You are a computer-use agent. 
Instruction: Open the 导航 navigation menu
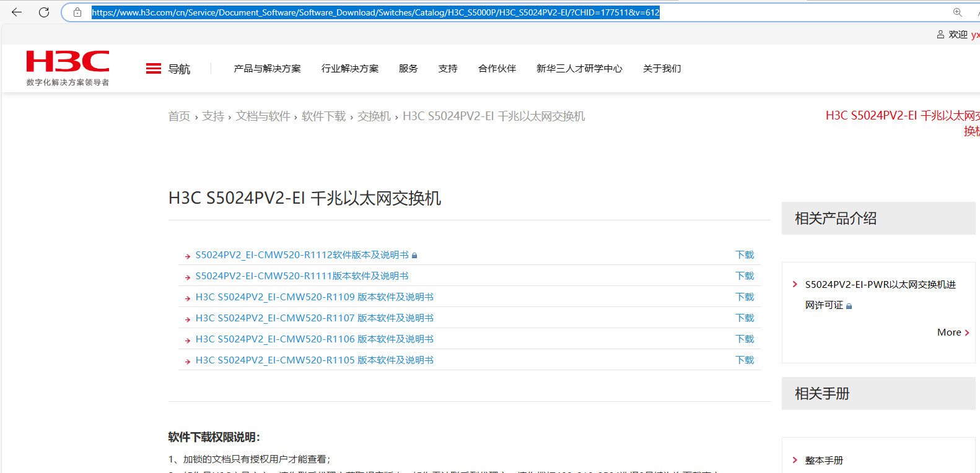[179, 69]
